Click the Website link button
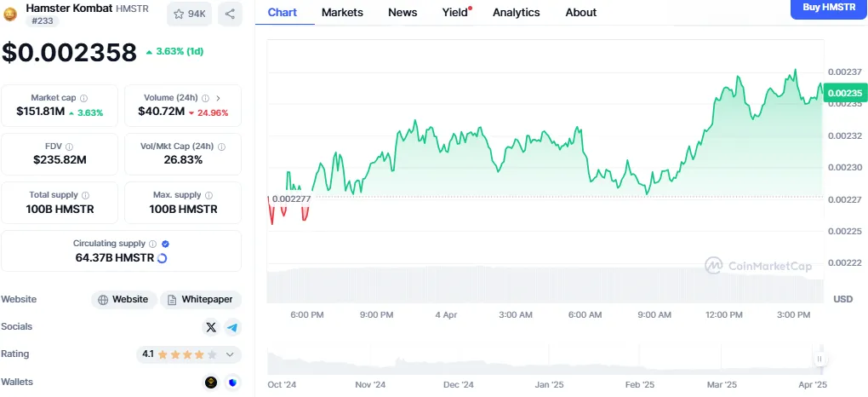Viewport: 868px width, 397px height. [124, 300]
